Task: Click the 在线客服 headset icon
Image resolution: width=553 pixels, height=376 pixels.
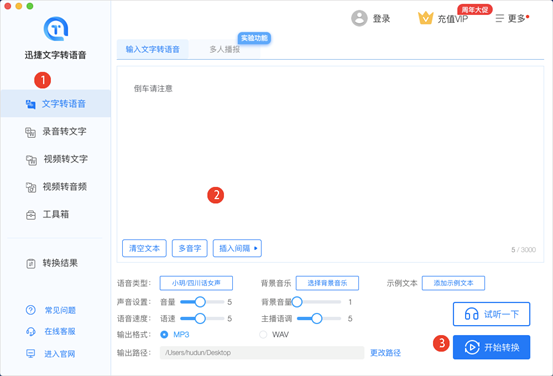Action: pyautogui.click(x=31, y=332)
